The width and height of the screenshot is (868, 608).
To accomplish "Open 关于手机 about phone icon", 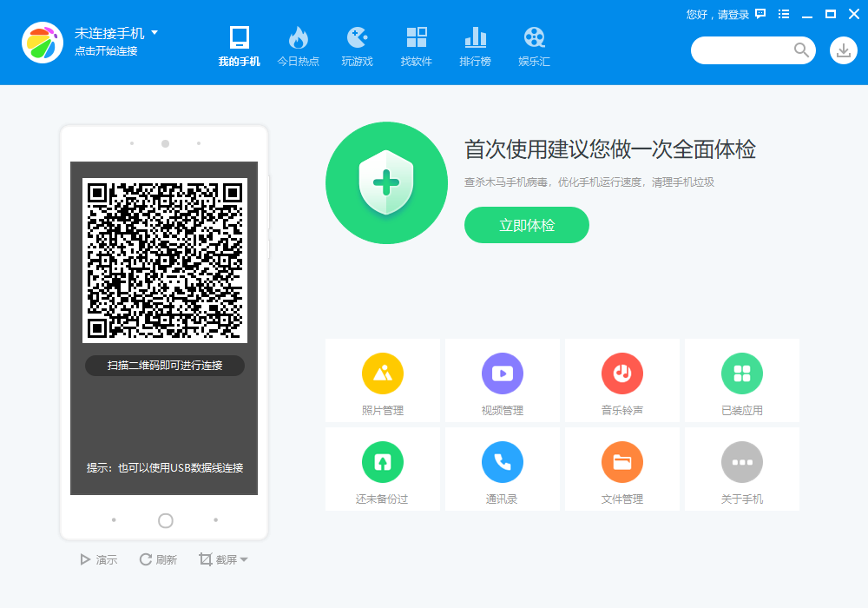I will (741, 462).
